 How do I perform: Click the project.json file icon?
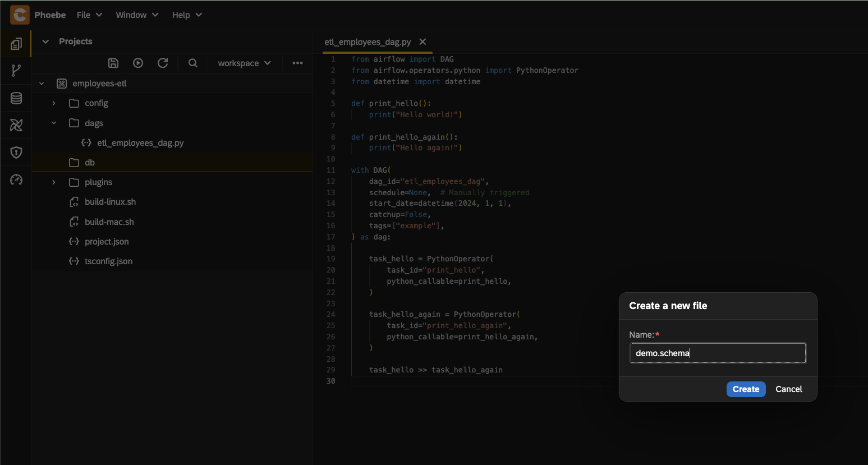tap(74, 242)
